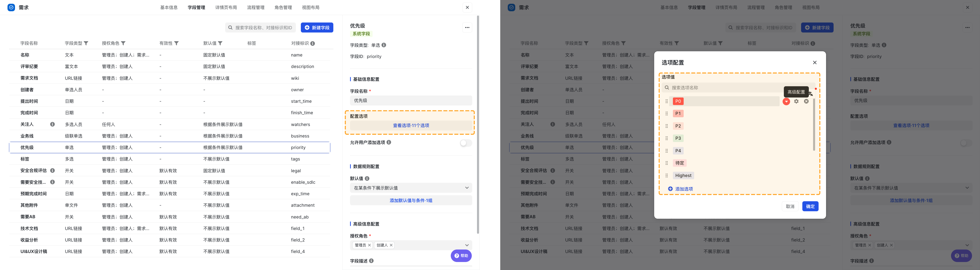Select the 业务线 field row in the left view
Viewport: 980px width, 270px height.
tap(170, 136)
